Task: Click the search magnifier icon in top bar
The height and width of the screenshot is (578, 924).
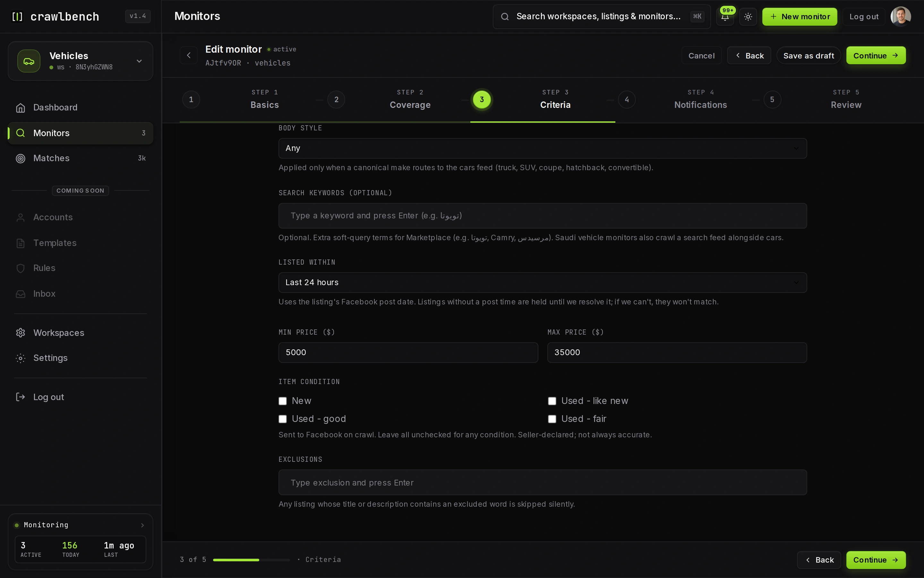Action: (x=505, y=16)
